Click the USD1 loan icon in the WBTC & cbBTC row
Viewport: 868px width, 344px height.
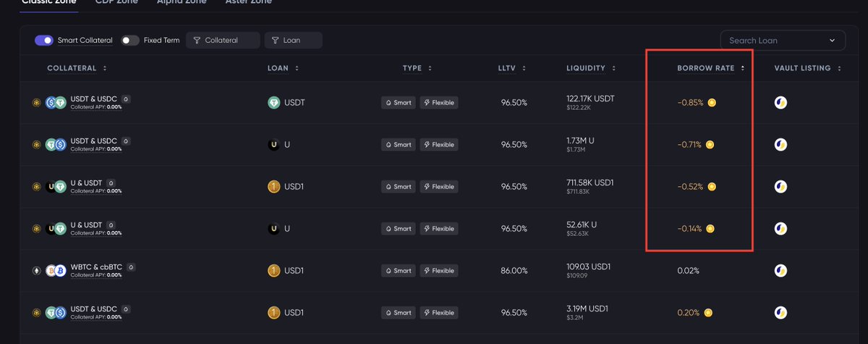273,271
